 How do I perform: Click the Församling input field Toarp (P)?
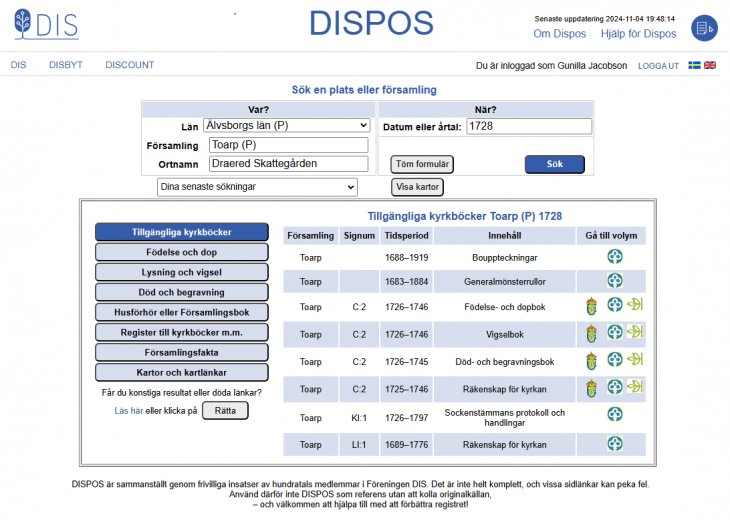[289, 145]
